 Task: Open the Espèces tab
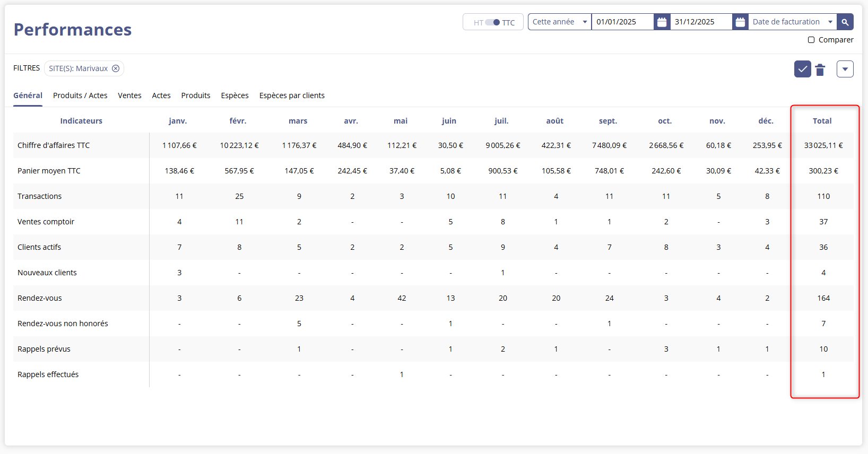point(235,95)
